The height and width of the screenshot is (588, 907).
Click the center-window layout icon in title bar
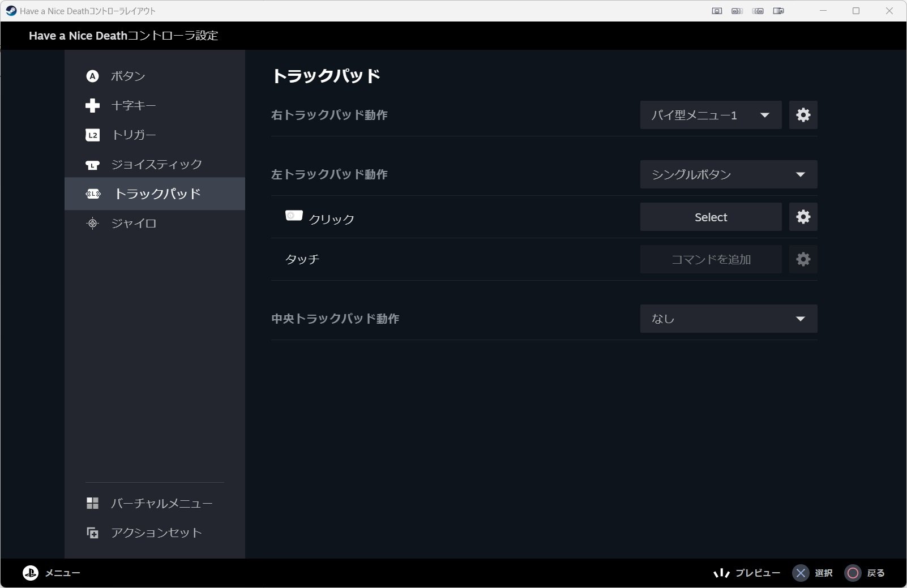[x=717, y=11]
